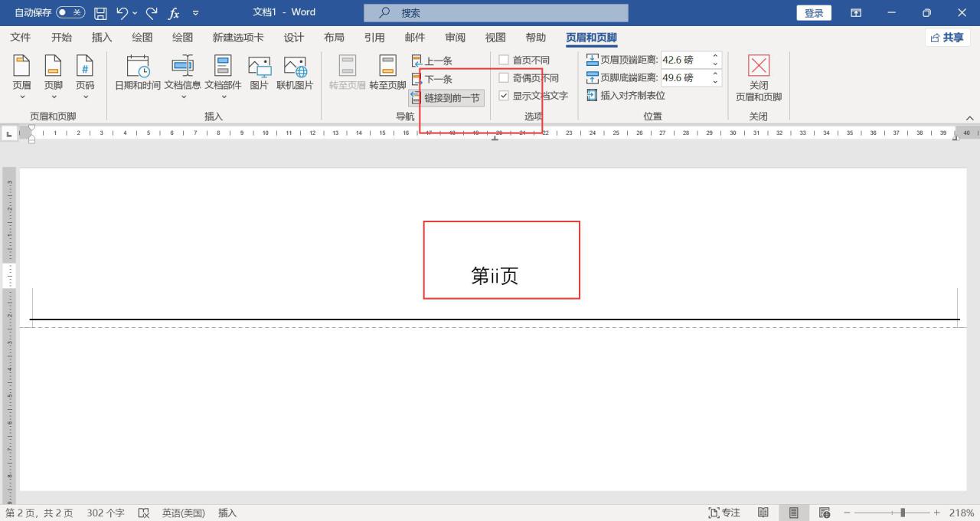The height and width of the screenshot is (521, 980).
Task: Close header and footer (关闭页眉和页脚)
Action: [759, 78]
